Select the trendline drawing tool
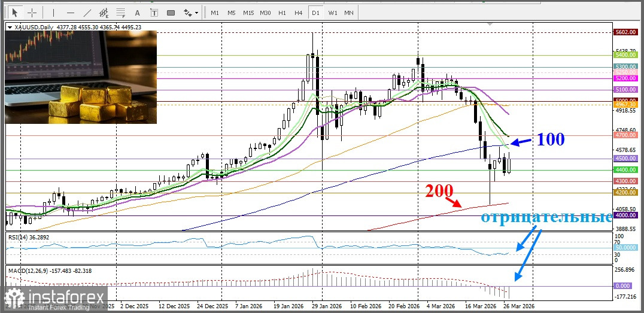Screen dimensions: 644x313 (87, 13)
